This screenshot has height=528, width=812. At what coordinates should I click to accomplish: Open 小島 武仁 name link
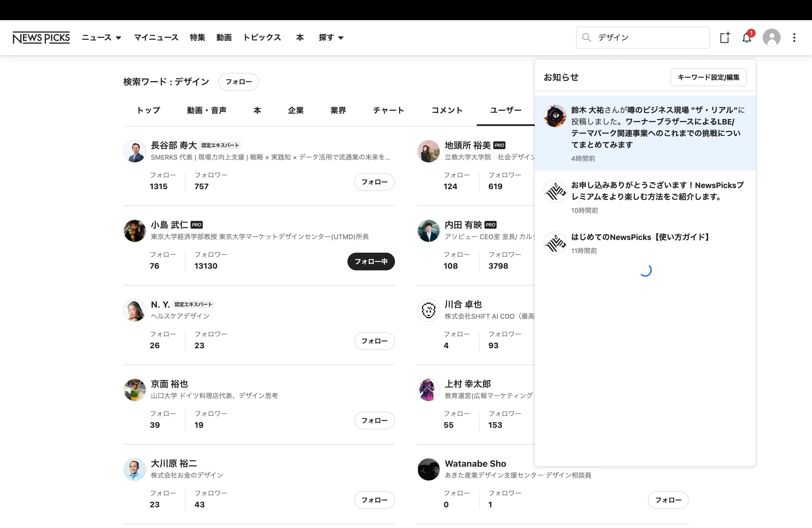point(169,225)
